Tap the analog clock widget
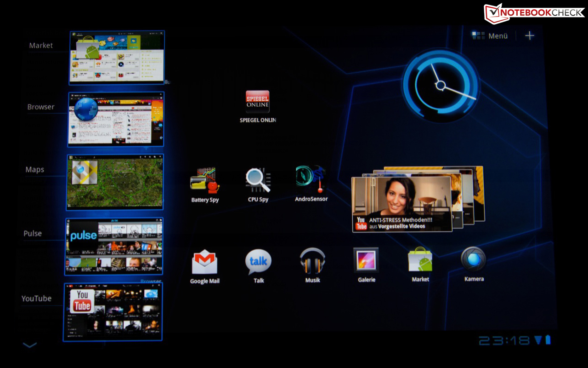 coord(441,86)
